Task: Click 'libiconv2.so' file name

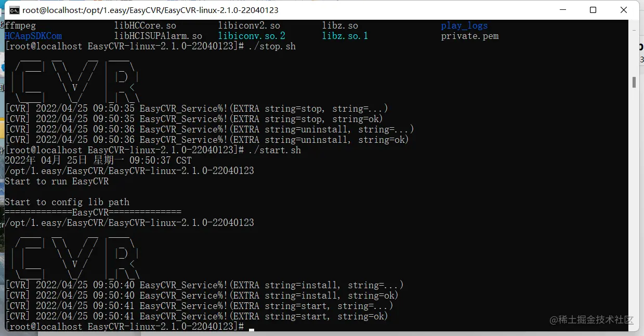Action: tap(249, 25)
